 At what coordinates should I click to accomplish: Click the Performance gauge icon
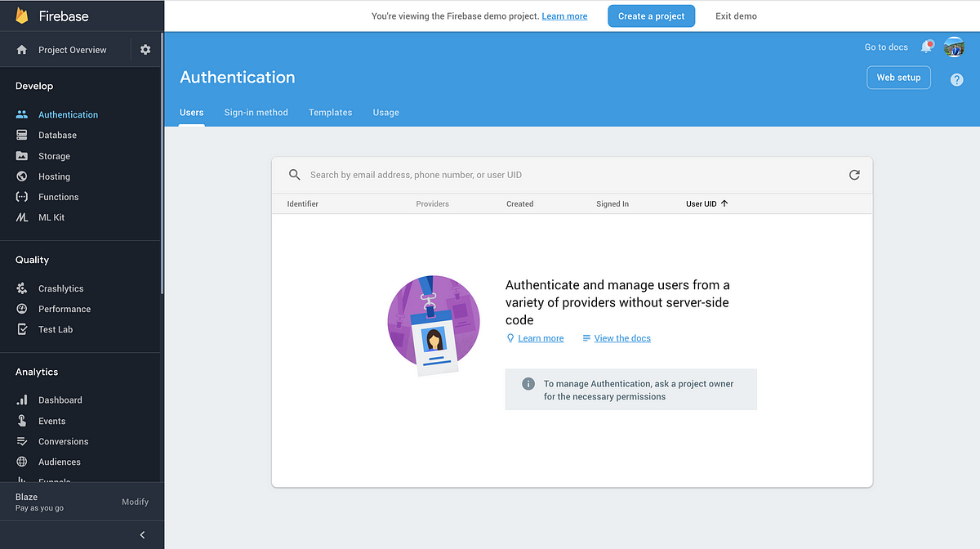click(x=22, y=309)
